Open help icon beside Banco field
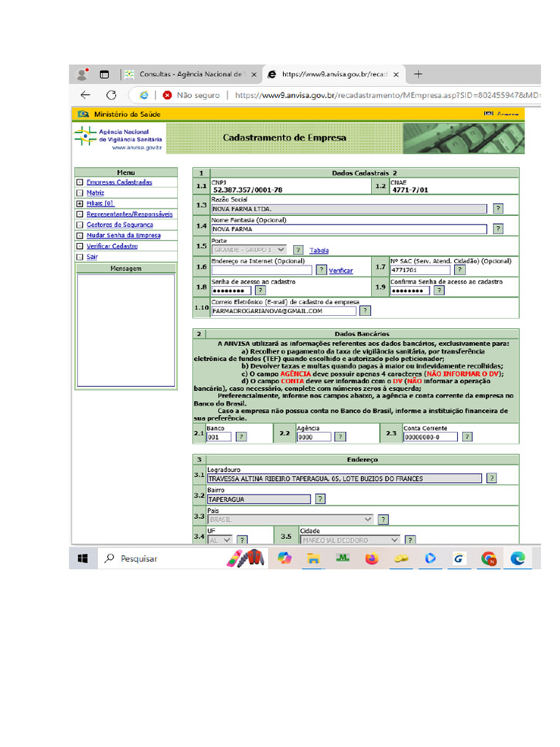Image resolution: width=560 pixels, height=747 pixels. coord(241,437)
